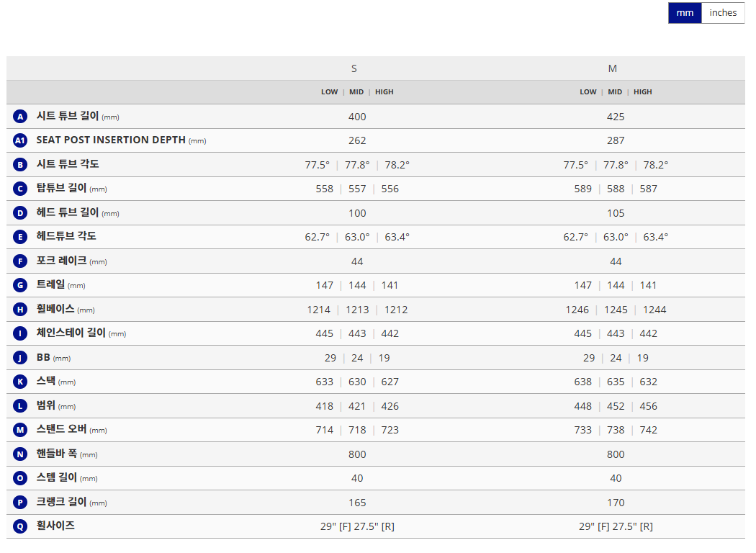Click the J BB icon
Image resolution: width=756 pixels, height=553 pixels.
click(20, 358)
